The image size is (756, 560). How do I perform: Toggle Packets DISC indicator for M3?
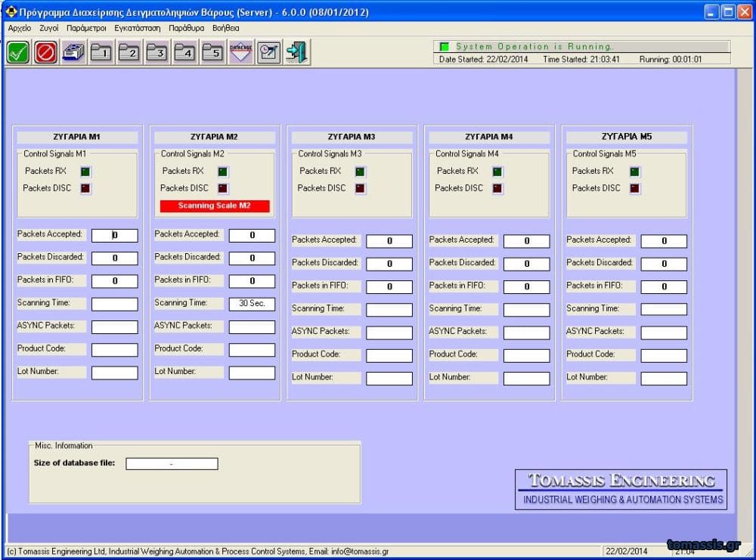(x=360, y=188)
